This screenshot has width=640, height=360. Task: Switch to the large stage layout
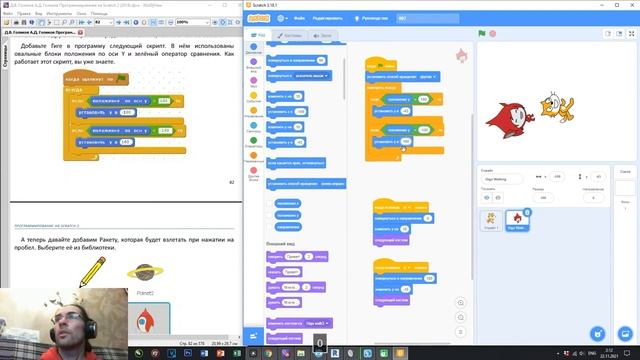click(x=619, y=33)
